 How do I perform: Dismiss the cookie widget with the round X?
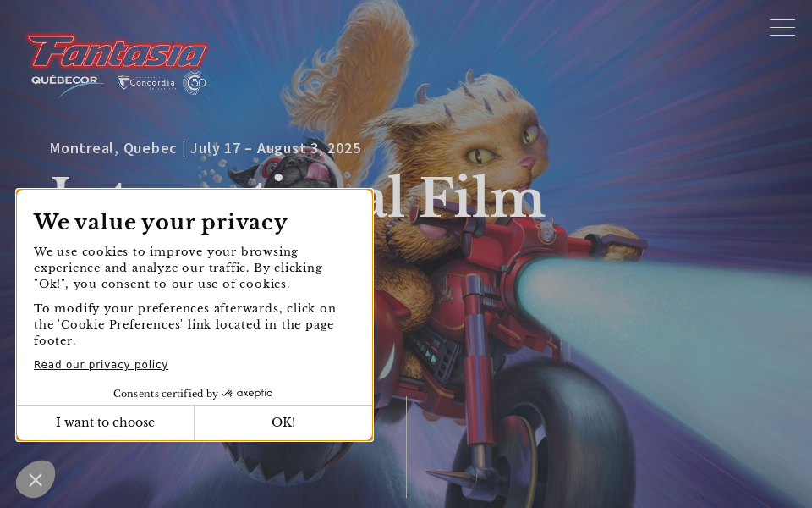click(36, 479)
